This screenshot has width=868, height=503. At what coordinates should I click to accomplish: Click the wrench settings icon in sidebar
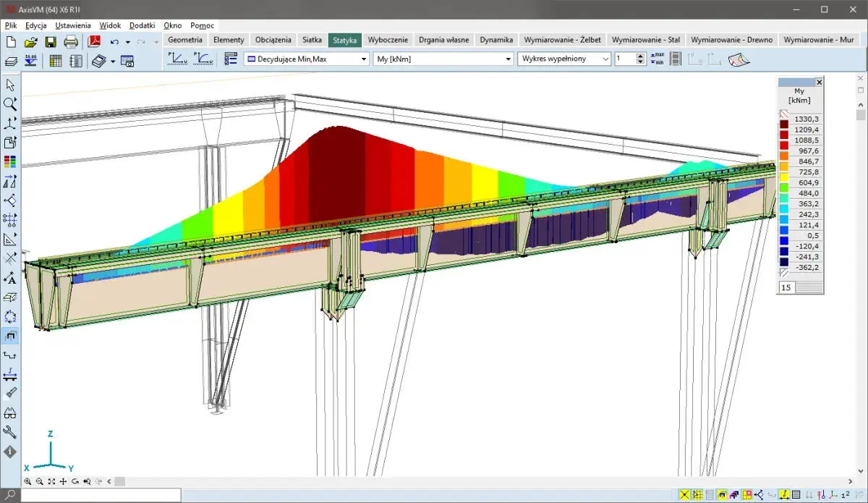(x=10, y=432)
